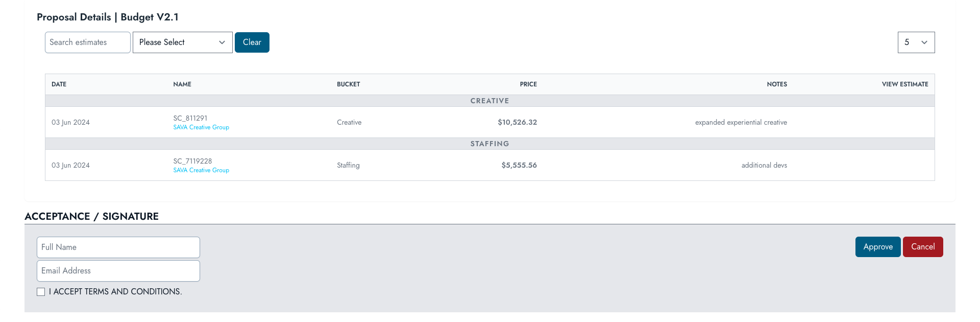Click the NOTES column header
The width and height of the screenshot is (980, 322).
(776, 84)
